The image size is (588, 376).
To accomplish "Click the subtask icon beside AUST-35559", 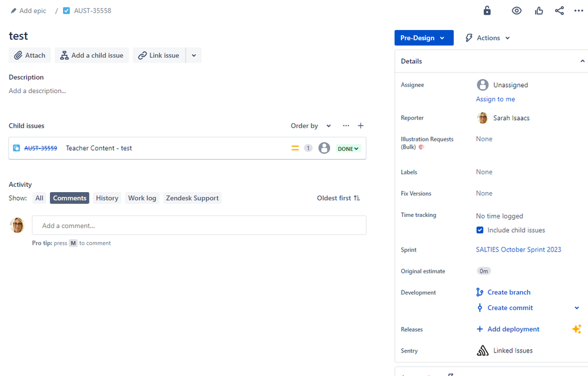I will coord(16,148).
